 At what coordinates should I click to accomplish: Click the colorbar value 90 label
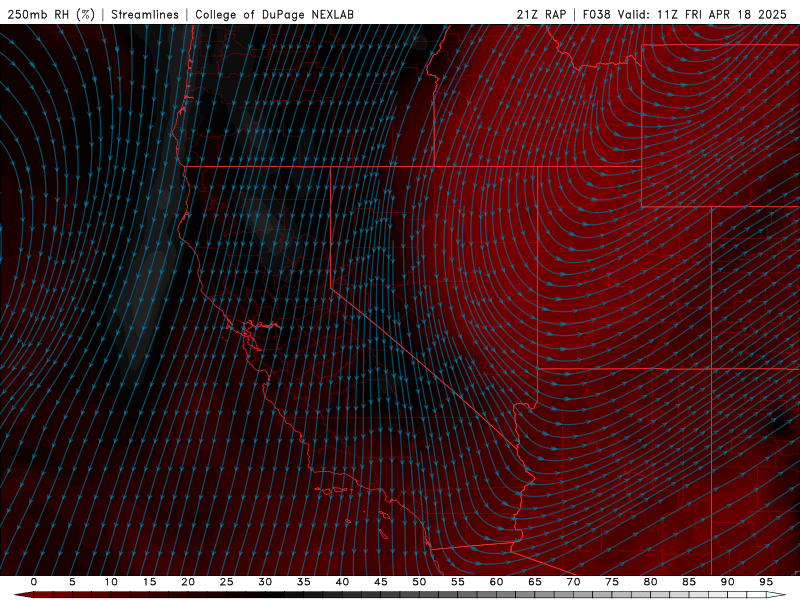pyautogui.click(x=727, y=582)
